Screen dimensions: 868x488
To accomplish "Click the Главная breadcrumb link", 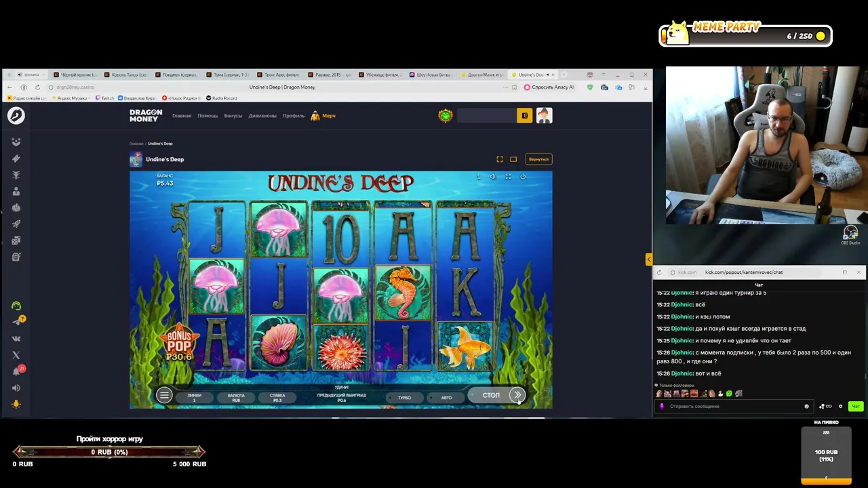I will [136, 144].
